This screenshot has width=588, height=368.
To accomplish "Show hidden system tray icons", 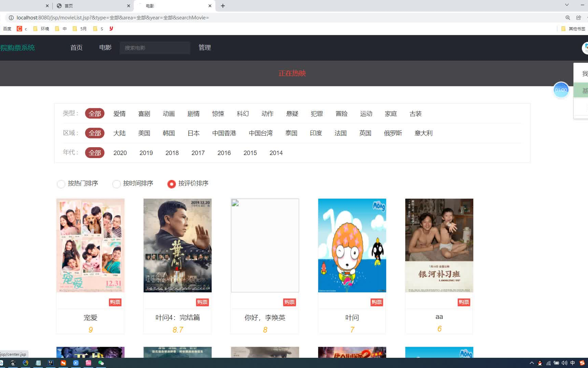I will pyautogui.click(x=532, y=363).
